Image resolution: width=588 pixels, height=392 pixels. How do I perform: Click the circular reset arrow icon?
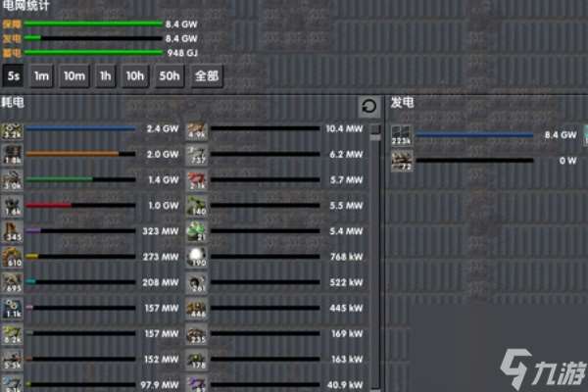(x=369, y=107)
